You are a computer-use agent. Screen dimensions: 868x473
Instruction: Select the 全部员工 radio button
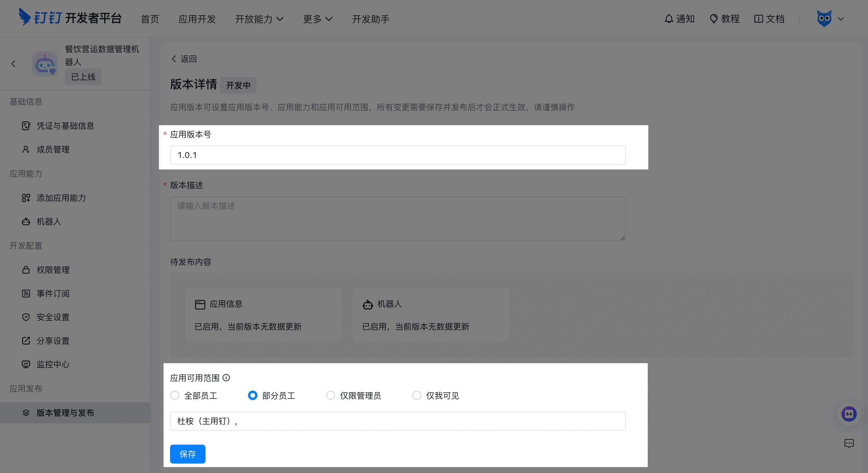175,395
